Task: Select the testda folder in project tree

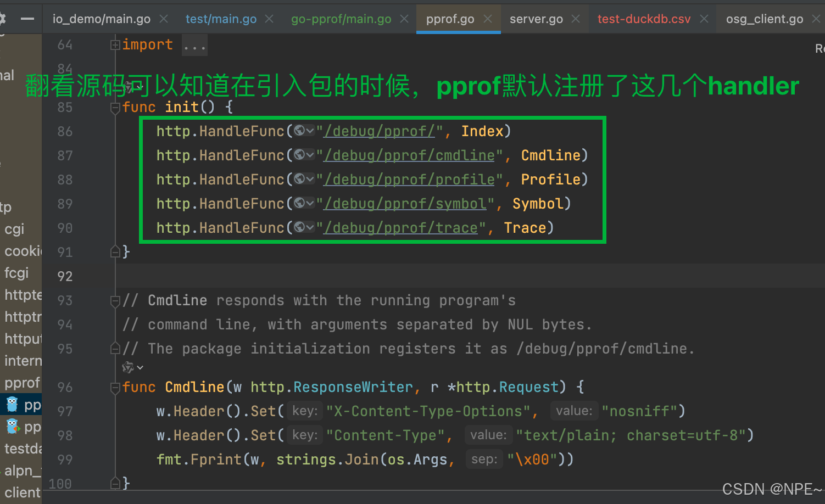Action: point(23,449)
